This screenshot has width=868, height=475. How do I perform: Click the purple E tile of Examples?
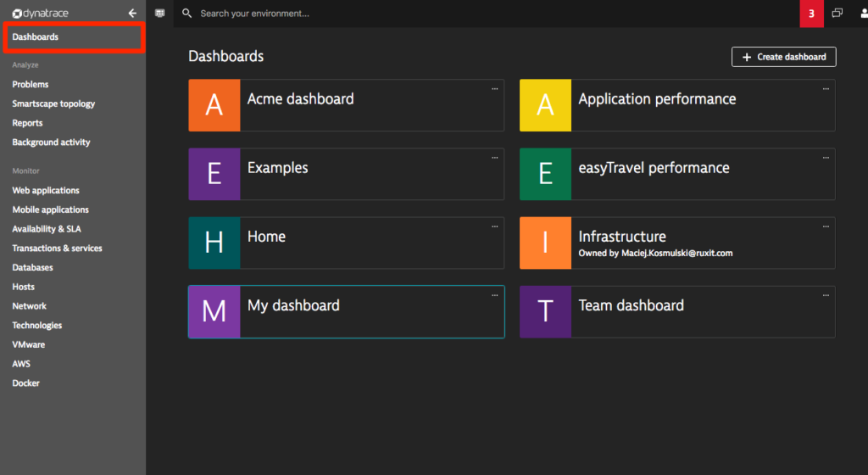point(214,174)
